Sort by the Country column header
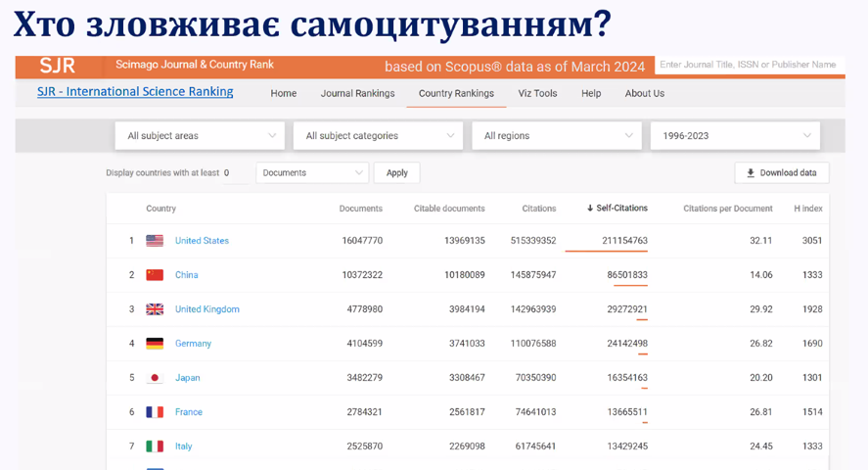The image size is (868, 470). 161,209
